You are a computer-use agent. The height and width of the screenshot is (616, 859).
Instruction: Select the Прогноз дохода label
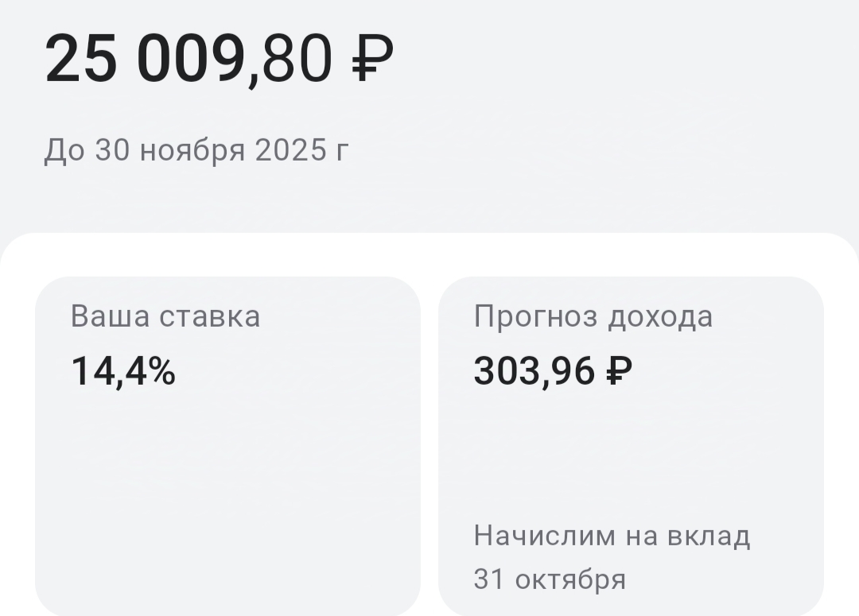[x=593, y=316]
